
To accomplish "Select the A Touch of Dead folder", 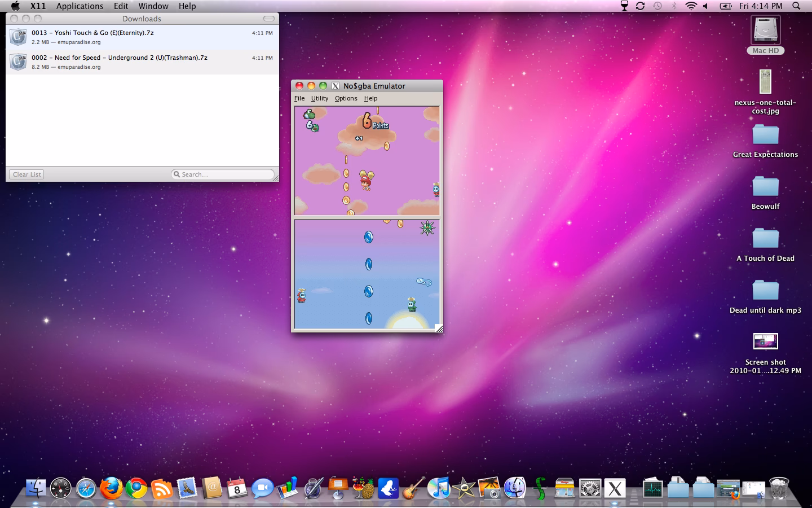I will pyautogui.click(x=765, y=245).
